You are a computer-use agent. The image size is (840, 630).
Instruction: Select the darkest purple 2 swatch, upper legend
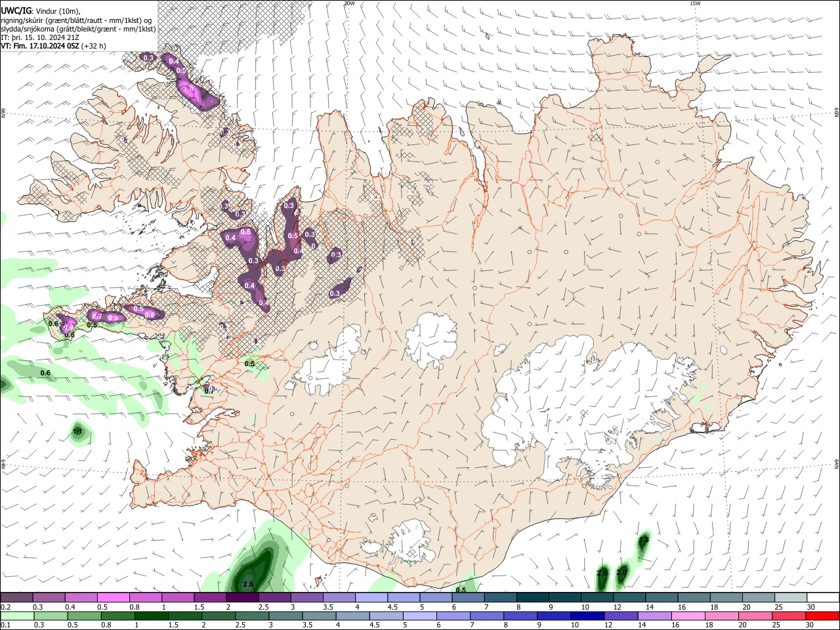[242, 597]
